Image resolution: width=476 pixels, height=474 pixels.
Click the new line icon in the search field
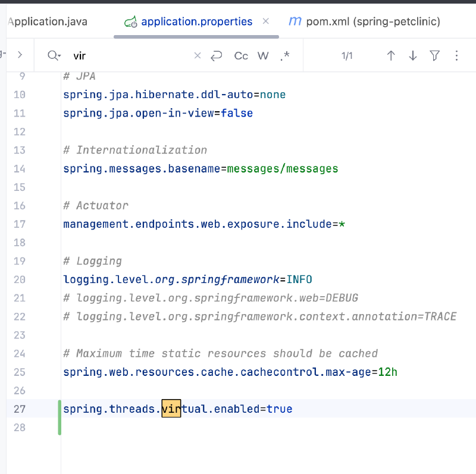217,55
